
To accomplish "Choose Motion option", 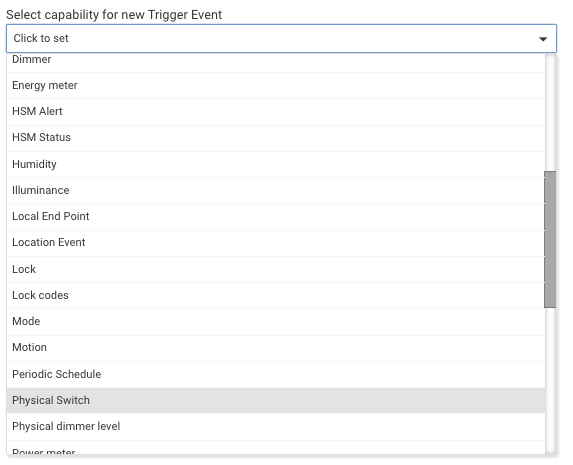I will coord(276,348).
